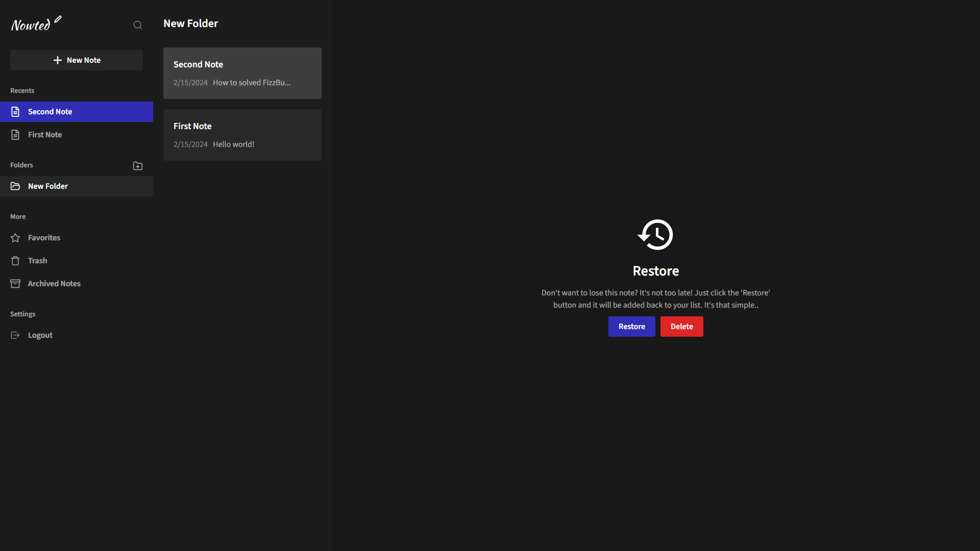Click the Nowted pencil logo icon
The width and height of the screenshot is (980, 551).
point(58,19)
